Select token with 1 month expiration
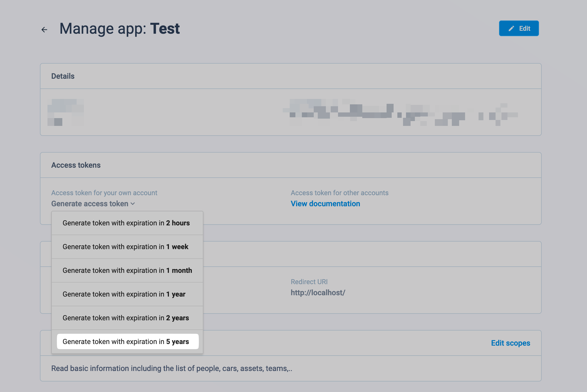Image resolution: width=587 pixels, height=392 pixels. 127,271
